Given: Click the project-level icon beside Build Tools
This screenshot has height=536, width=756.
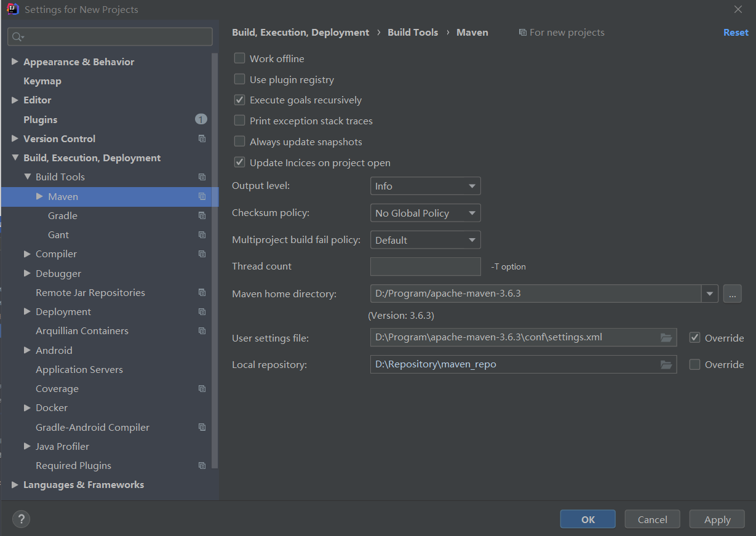Looking at the screenshot, I should pyautogui.click(x=202, y=177).
